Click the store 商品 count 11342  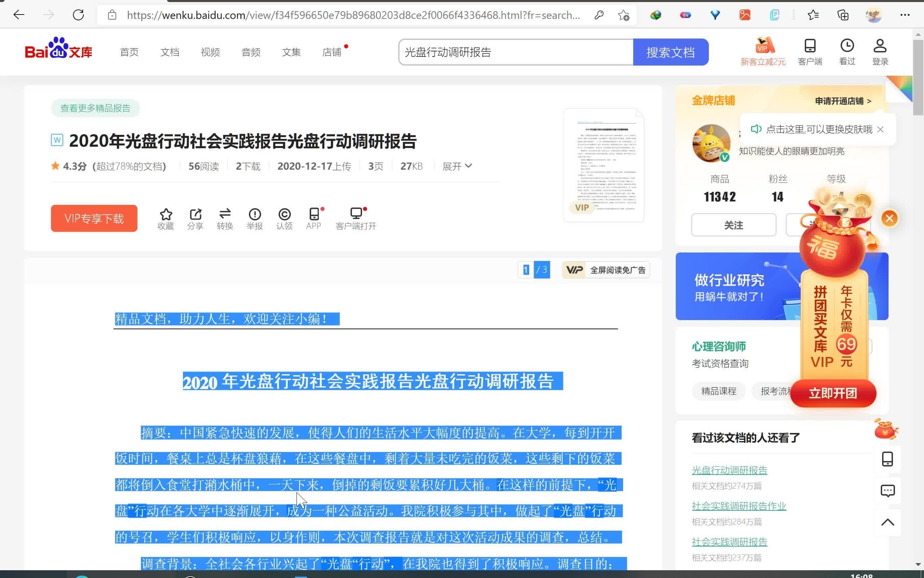point(720,197)
